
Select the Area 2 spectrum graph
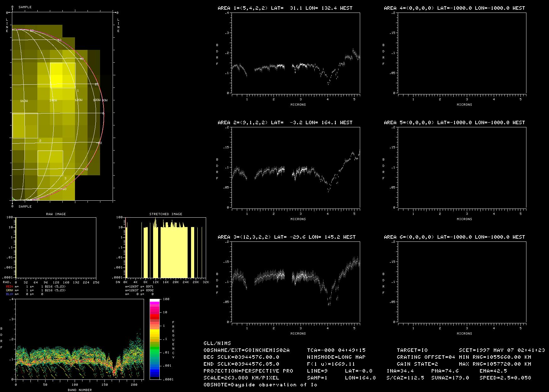coord(296,167)
